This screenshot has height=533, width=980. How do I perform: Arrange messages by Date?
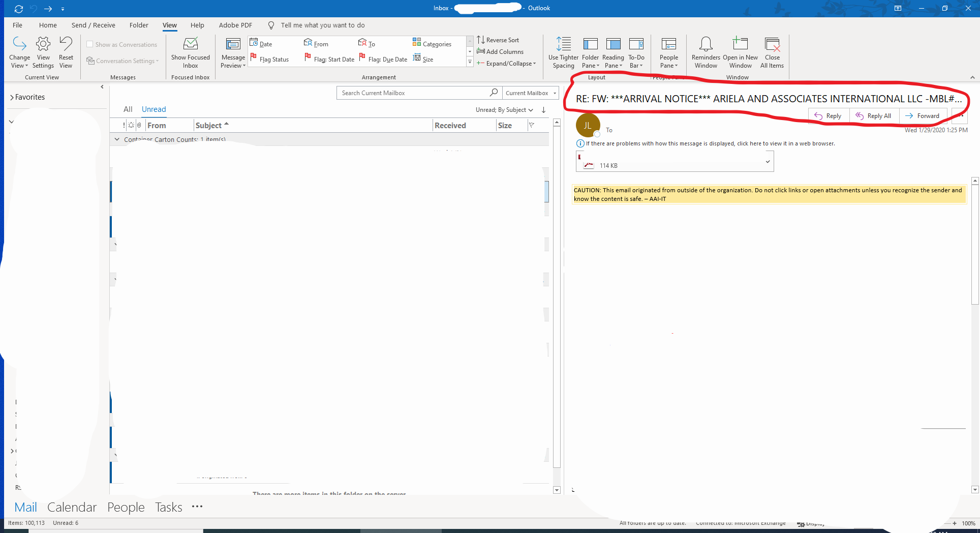[x=261, y=44]
